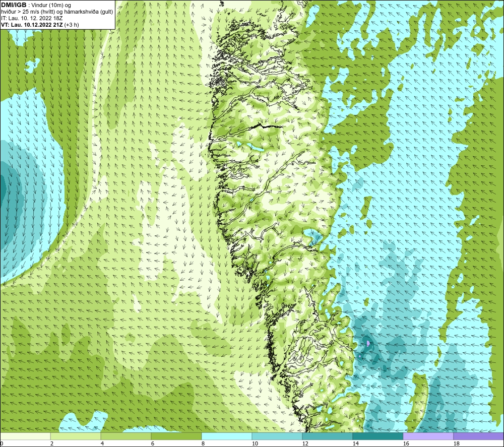
Task: Click the 6–8 m/s dark green swatch
Action: click(176, 436)
